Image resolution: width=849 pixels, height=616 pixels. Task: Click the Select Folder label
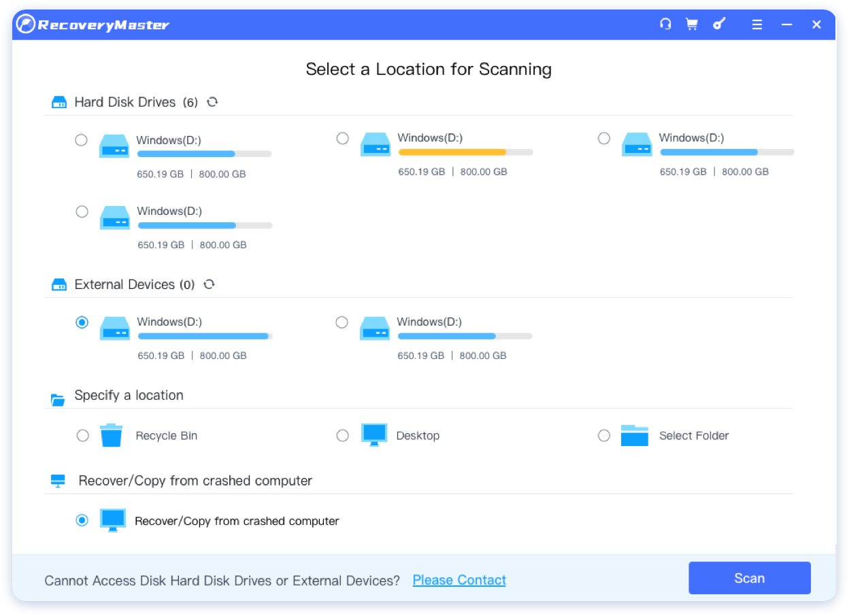pyautogui.click(x=694, y=436)
